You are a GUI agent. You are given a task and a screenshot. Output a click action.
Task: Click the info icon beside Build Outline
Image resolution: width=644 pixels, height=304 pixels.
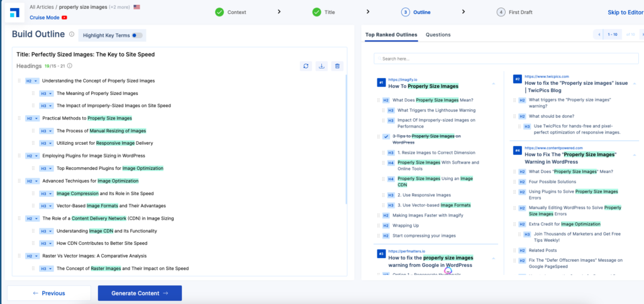(x=72, y=35)
